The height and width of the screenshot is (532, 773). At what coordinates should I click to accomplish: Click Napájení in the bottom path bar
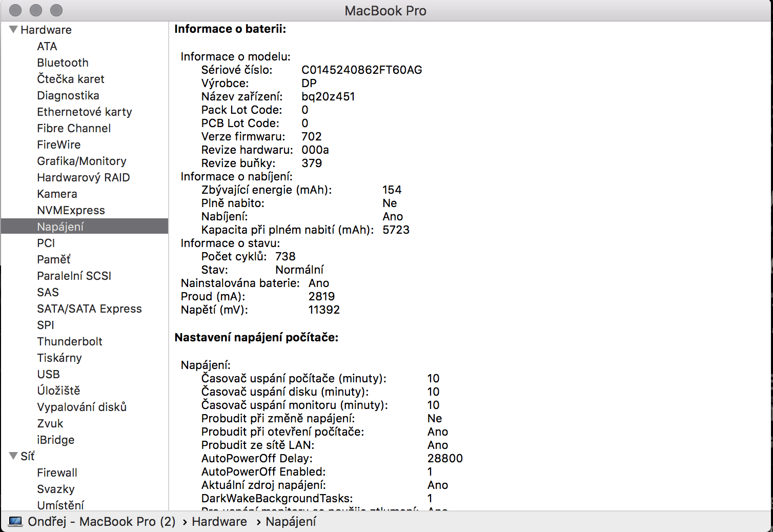pos(291,522)
